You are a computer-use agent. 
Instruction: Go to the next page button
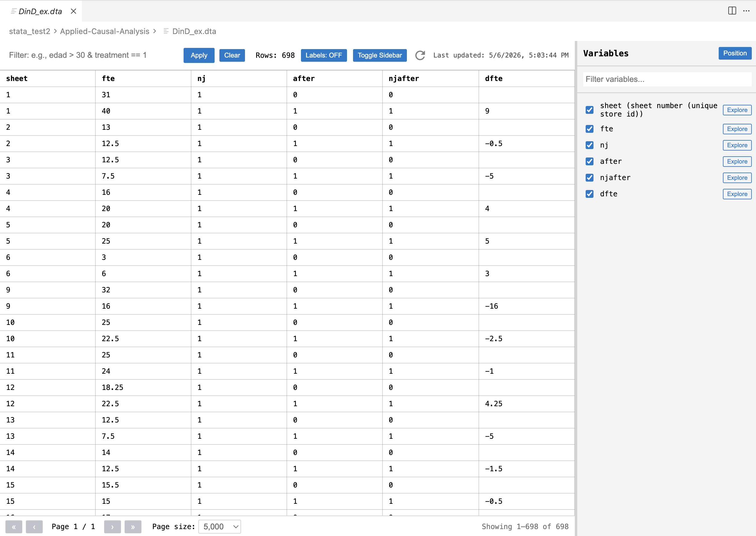(x=113, y=527)
